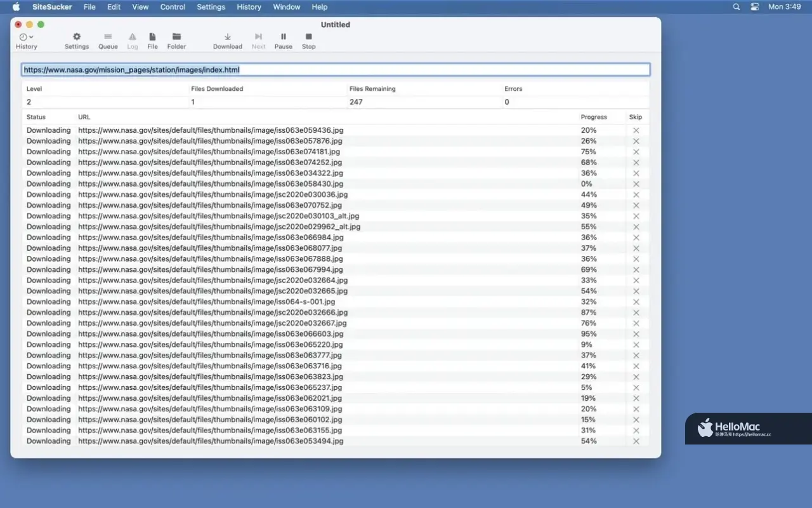Click the Download toolbar icon

click(x=228, y=41)
